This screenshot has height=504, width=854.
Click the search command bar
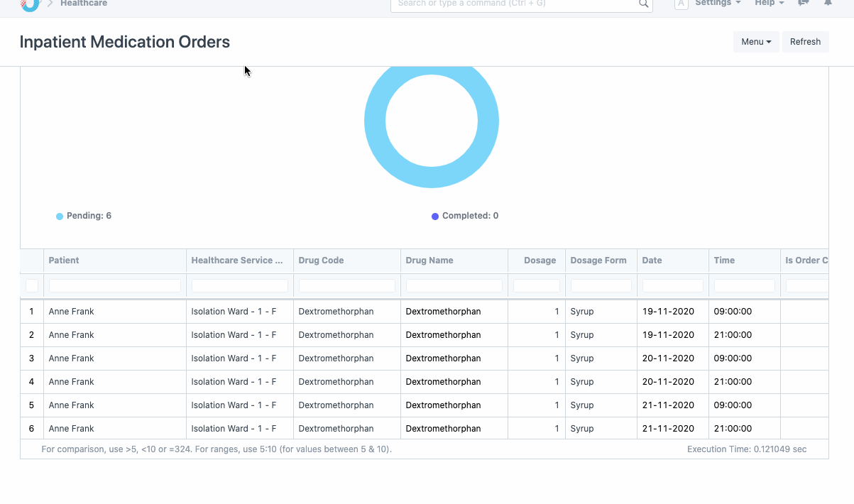click(x=515, y=4)
